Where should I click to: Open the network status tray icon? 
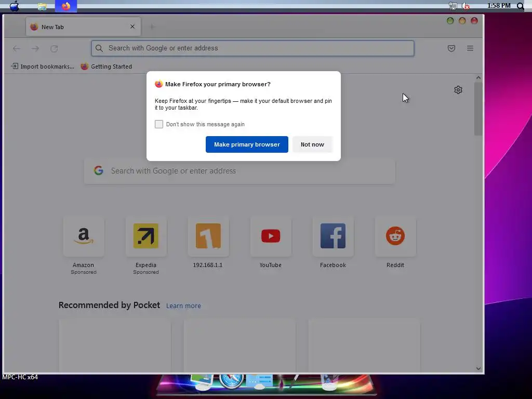coord(453,6)
